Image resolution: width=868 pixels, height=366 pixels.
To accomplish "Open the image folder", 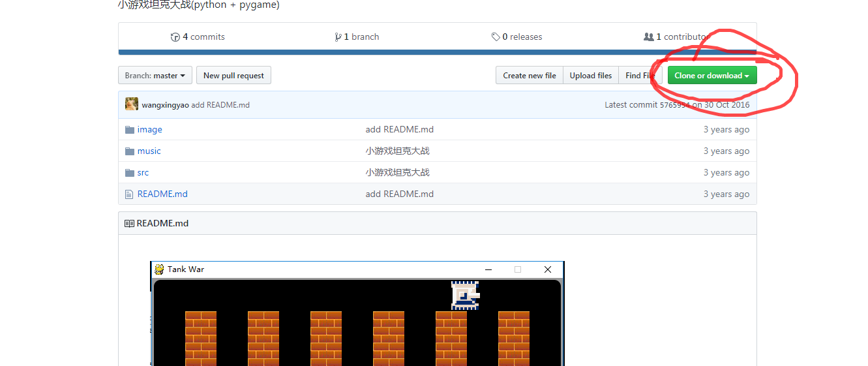I will [150, 130].
